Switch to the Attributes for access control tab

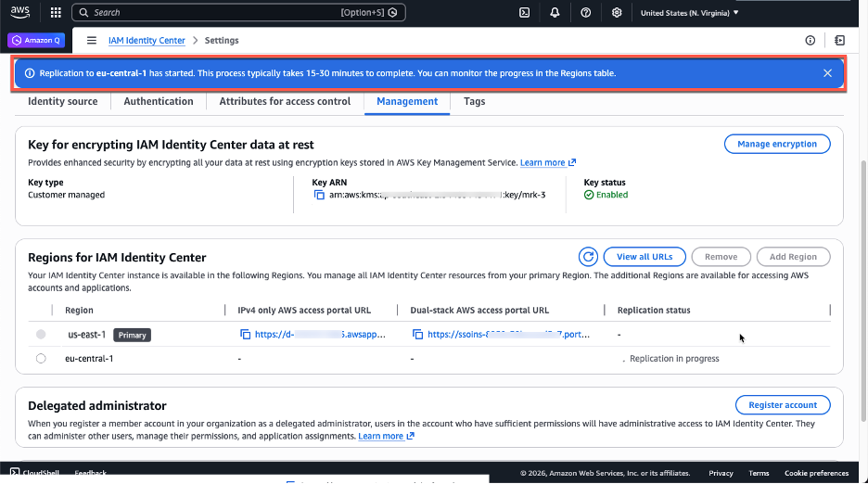coord(285,102)
